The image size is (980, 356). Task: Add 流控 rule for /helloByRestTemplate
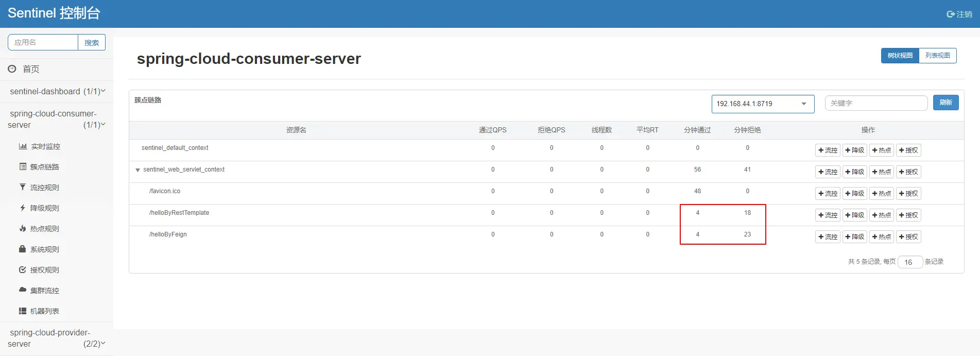tap(828, 215)
